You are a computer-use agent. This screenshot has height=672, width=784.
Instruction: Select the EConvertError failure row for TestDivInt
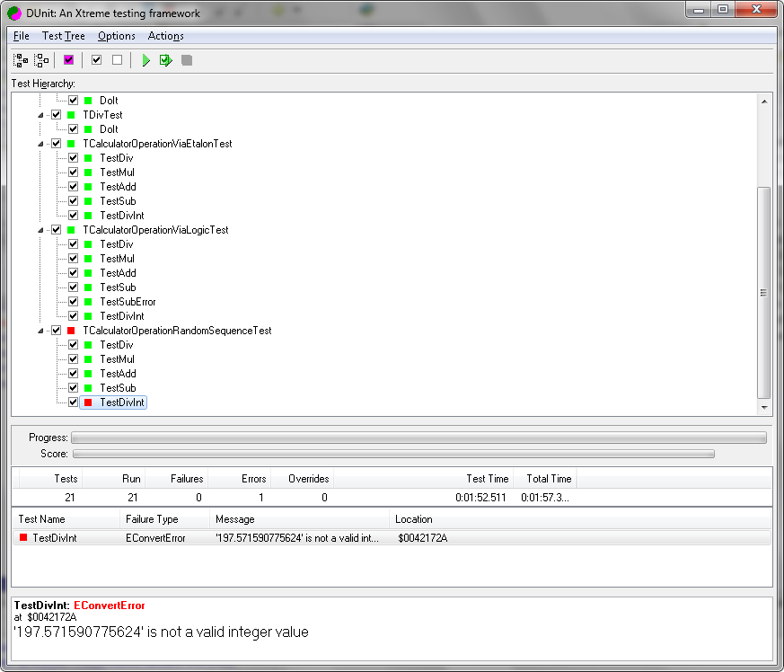[x=269, y=539]
